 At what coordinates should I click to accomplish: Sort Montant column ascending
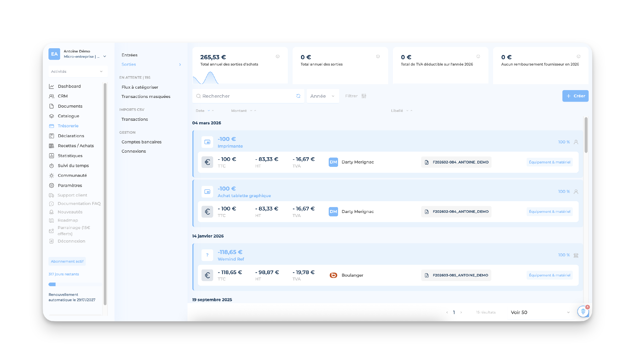[x=255, y=110]
